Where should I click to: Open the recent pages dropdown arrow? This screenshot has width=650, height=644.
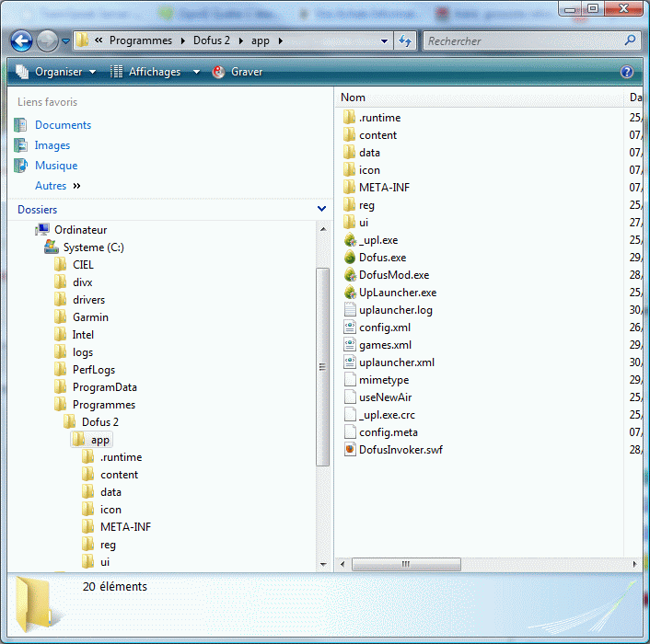(65, 41)
